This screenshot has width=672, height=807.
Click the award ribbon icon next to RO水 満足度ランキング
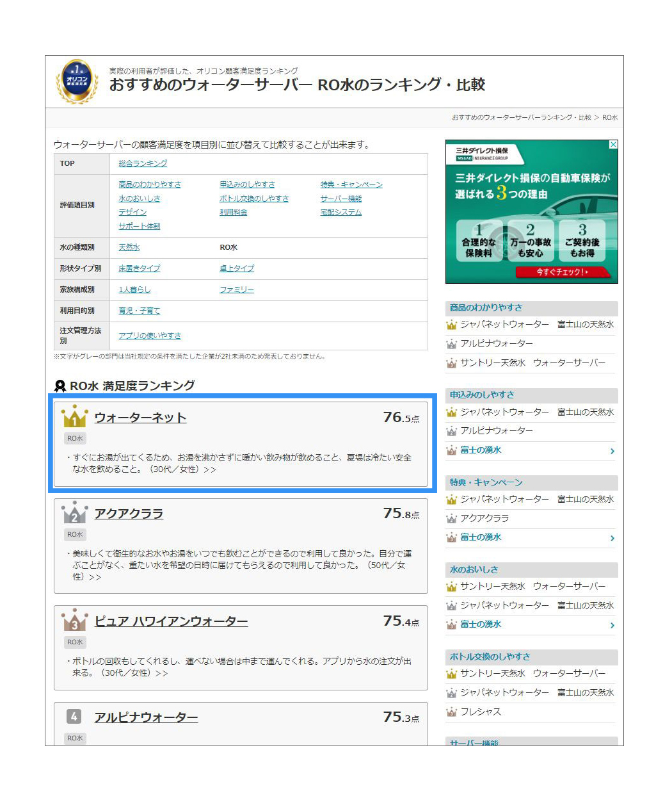click(x=60, y=386)
